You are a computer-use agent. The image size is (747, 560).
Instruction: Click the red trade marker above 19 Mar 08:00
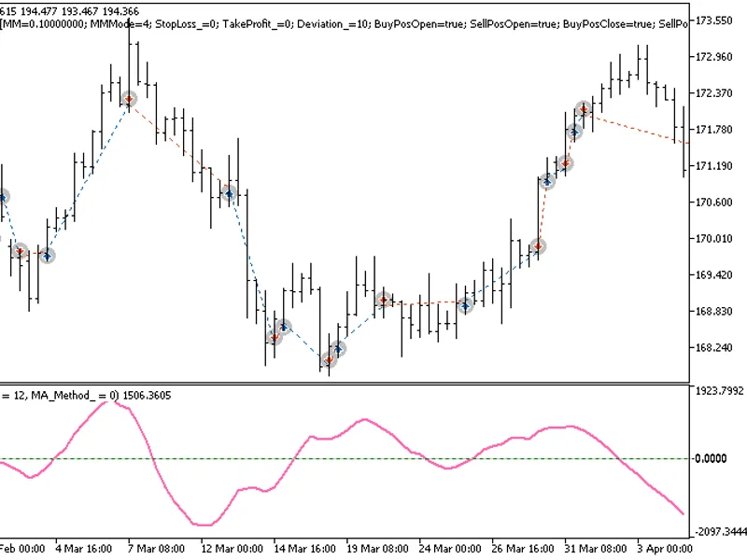click(x=384, y=300)
